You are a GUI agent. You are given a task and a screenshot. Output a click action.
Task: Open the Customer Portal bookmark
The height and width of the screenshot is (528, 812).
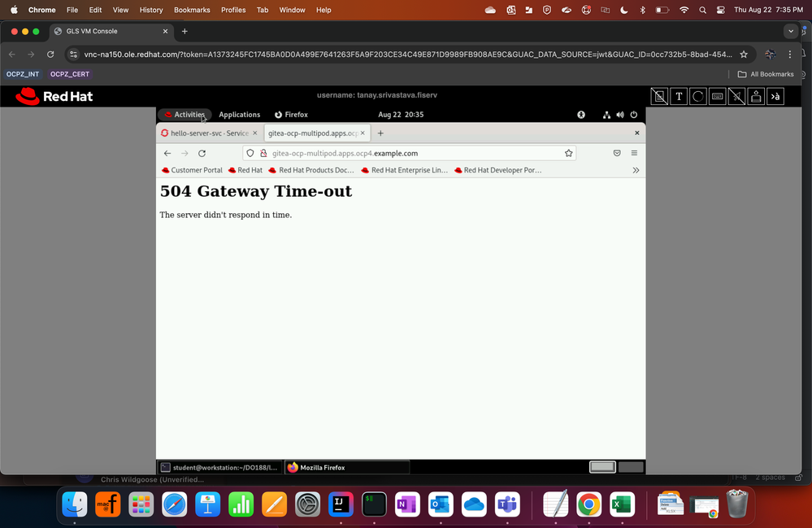192,170
